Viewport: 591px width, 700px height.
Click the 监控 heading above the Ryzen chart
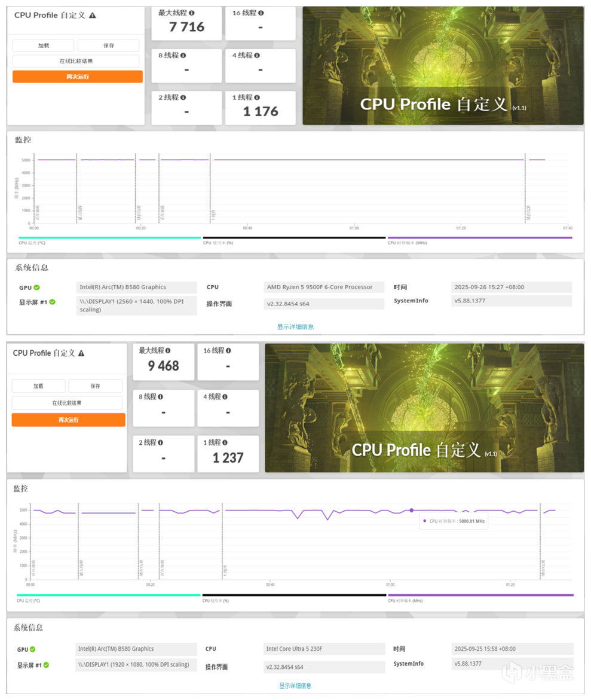tap(23, 140)
